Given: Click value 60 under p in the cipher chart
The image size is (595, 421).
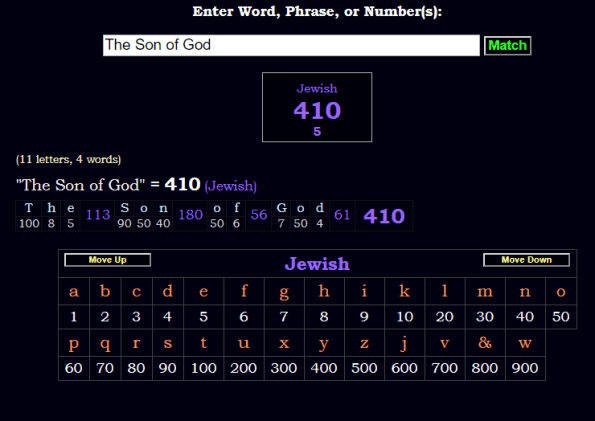Looking at the screenshot, I should pos(74,368).
